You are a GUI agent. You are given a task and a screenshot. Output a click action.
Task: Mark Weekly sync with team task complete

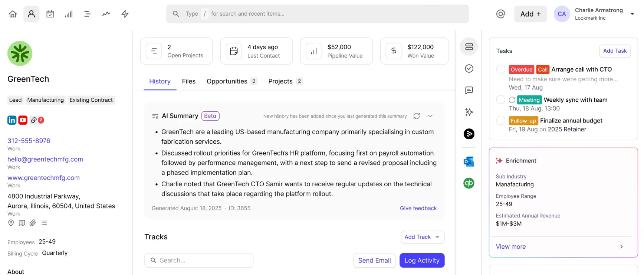[x=501, y=99]
